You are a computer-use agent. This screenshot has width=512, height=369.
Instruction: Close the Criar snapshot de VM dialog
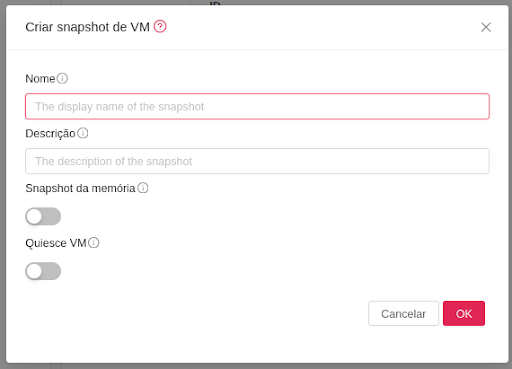point(486,27)
